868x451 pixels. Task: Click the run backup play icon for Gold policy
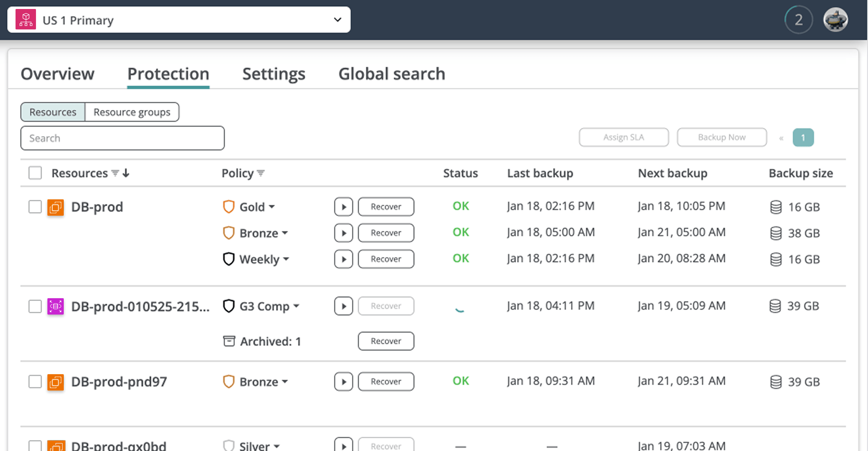click(x=343, y=207)
